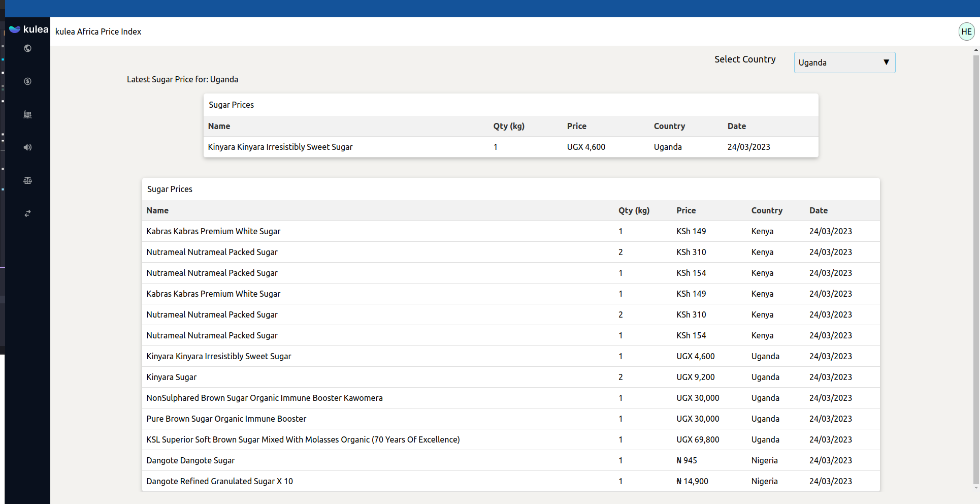980x504 pixels.
Task: Open the dollar coin pricing icon
Action: (27, 81)
